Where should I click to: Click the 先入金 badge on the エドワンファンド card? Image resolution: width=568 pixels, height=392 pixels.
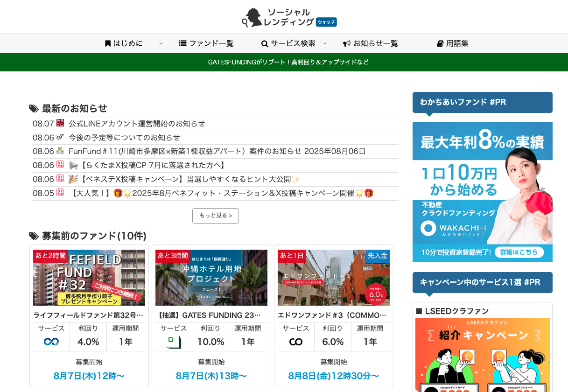[378, 256]
